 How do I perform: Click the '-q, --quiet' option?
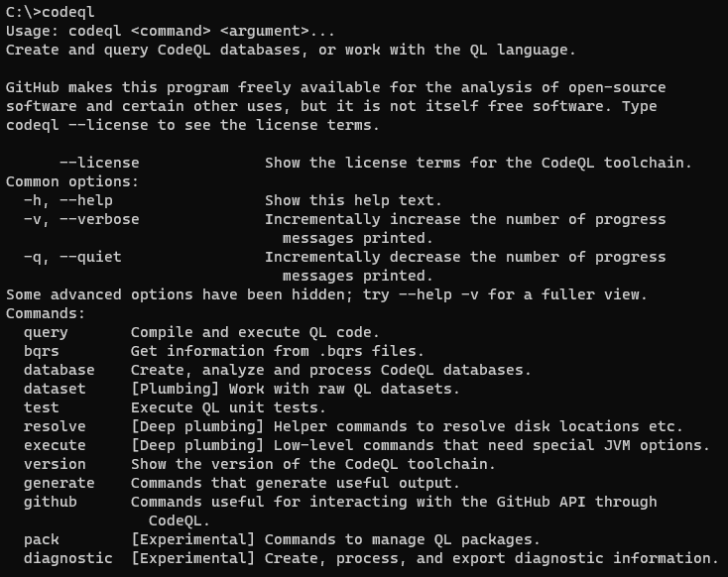click(72, 258)
